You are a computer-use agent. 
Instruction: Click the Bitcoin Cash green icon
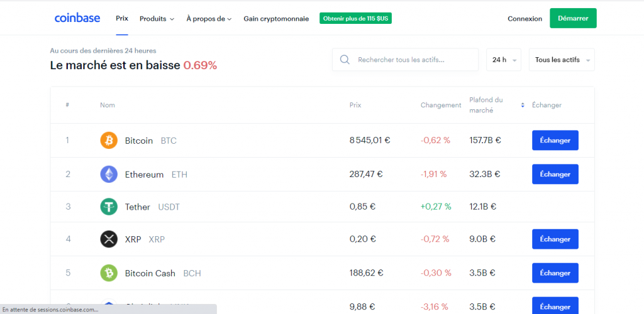click(x=109, y=273)
